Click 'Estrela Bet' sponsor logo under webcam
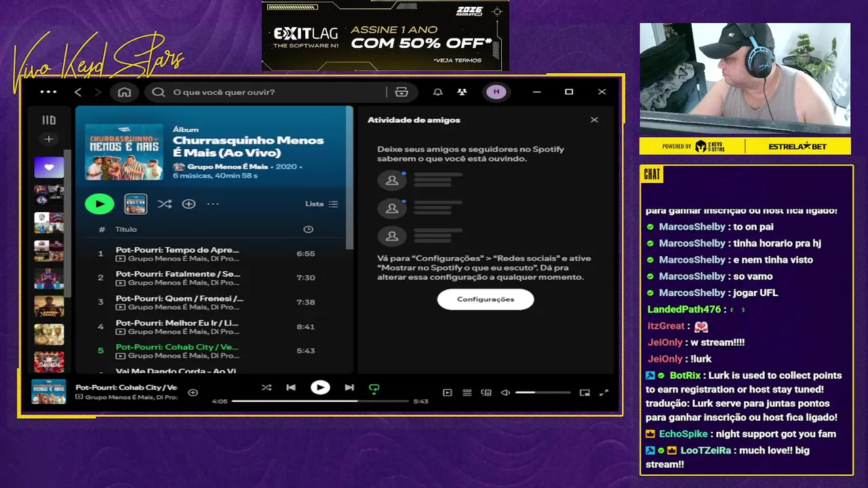Viewport: 868px width, 488px height. [x=798, y=146]
